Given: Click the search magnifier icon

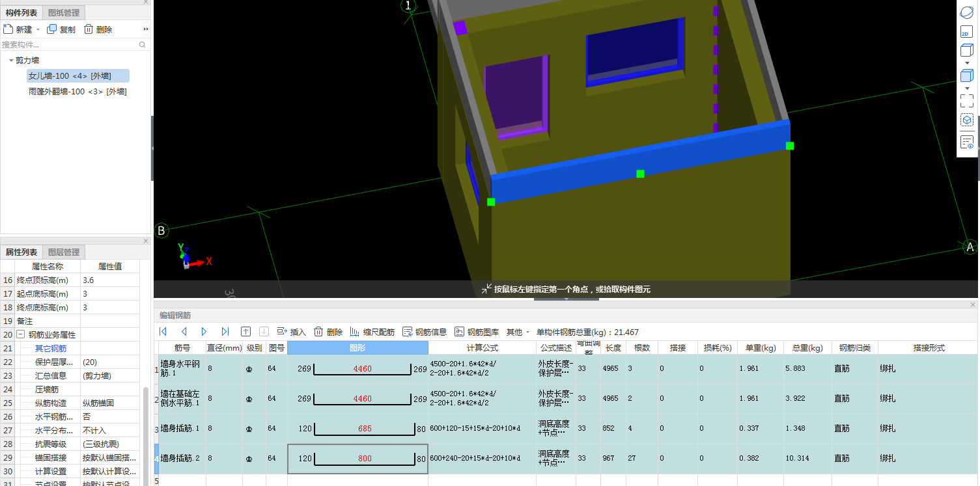Looking at the screenshot, I should [x=143, y=45].
